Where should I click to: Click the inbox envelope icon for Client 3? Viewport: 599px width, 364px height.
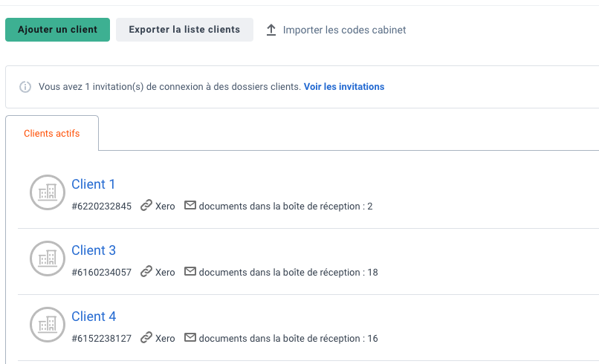point(190,272)
